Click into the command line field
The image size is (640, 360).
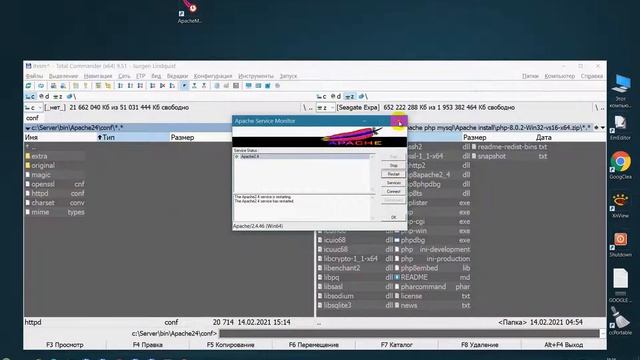(409, 333)
